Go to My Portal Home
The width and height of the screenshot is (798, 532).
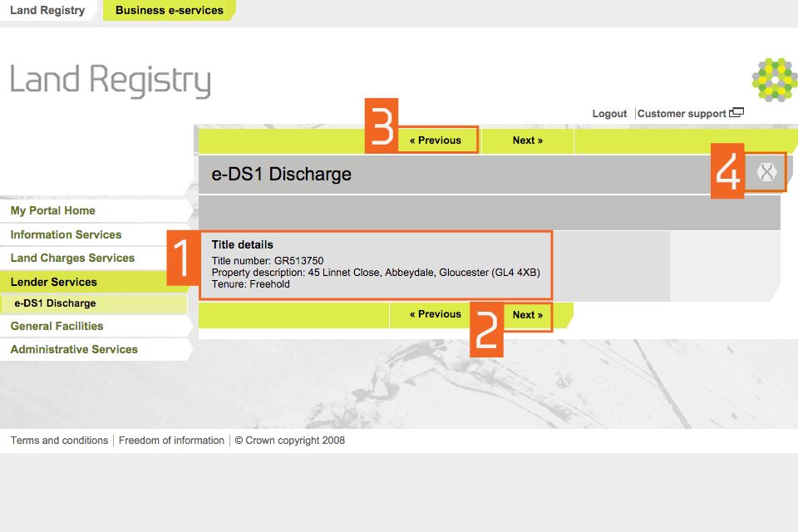(53, 211)
